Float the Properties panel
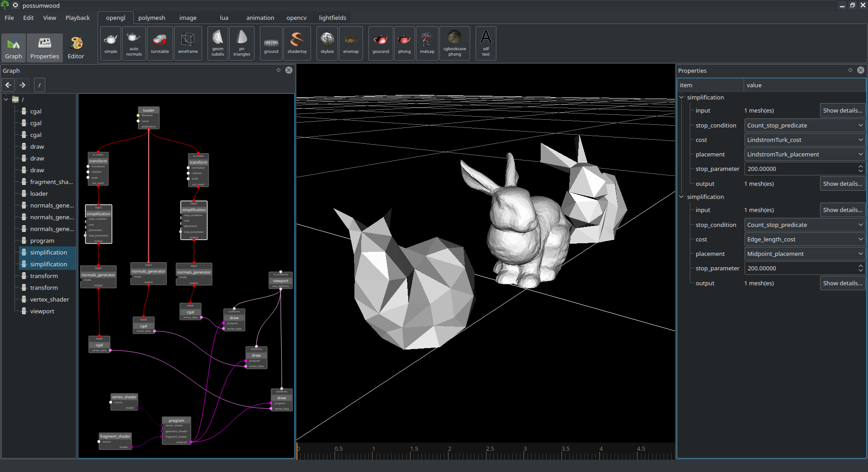868x472 pixels. pos(850,70)
